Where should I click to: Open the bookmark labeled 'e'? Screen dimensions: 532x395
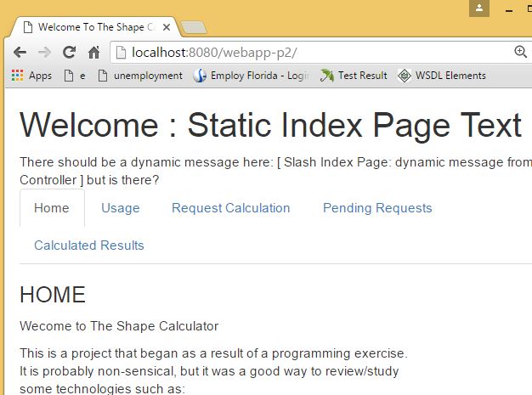click(76, 76)
